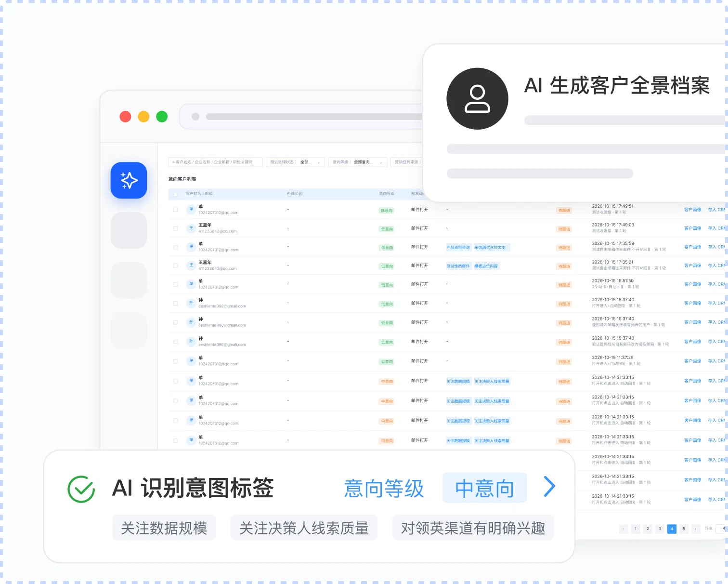Click the 产品资料咨询 tag in the table
The width and height of the screenshot is (728, 584).
click(458, 247)
